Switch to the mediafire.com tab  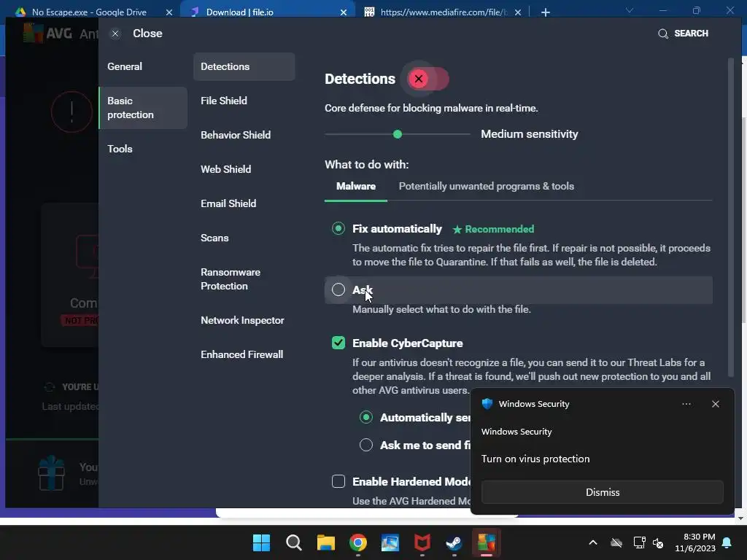tap(444, 12)
